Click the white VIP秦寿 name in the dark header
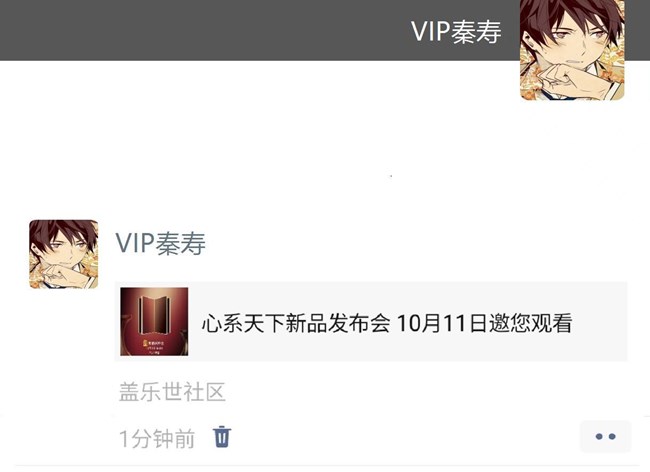 [456, 31]
